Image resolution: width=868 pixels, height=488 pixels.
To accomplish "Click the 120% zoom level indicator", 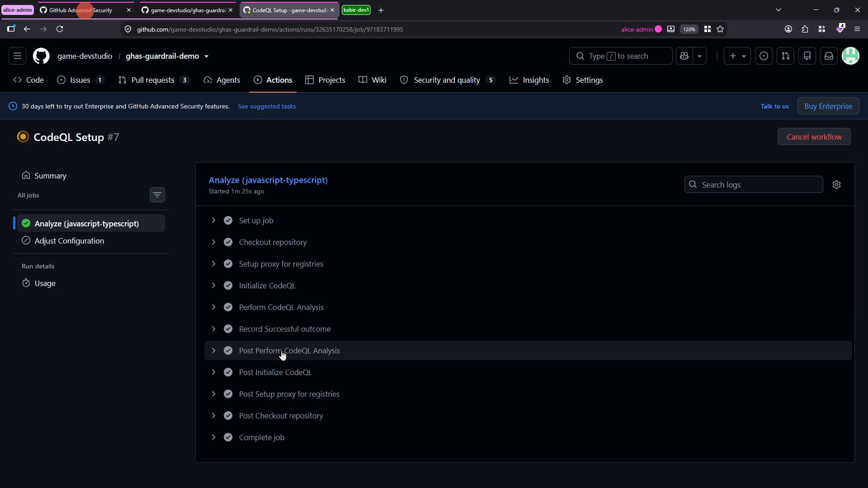I will 689,29.
